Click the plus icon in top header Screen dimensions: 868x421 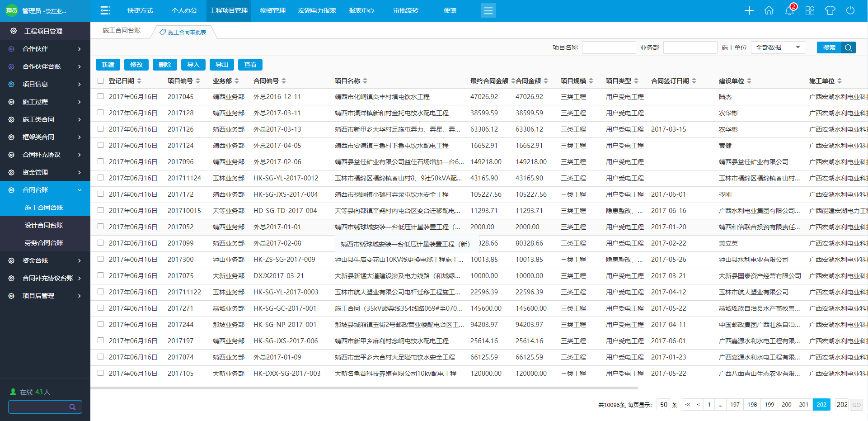(749, 10)
